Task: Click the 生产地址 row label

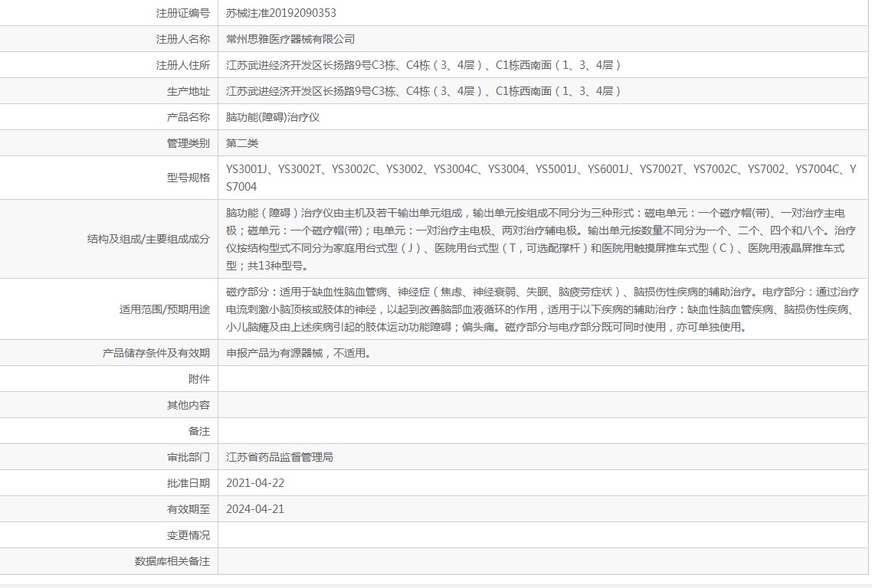Action: pos(188,91)
